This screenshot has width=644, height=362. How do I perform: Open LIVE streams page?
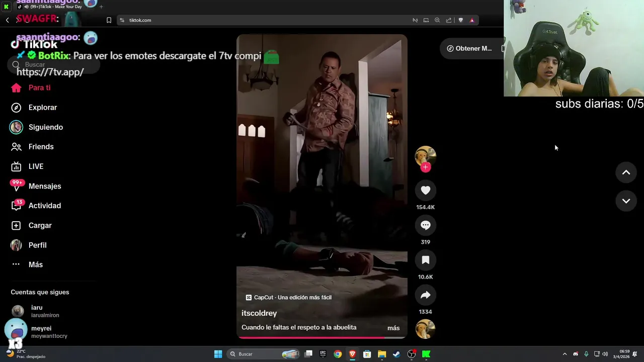tap(28, 166)
